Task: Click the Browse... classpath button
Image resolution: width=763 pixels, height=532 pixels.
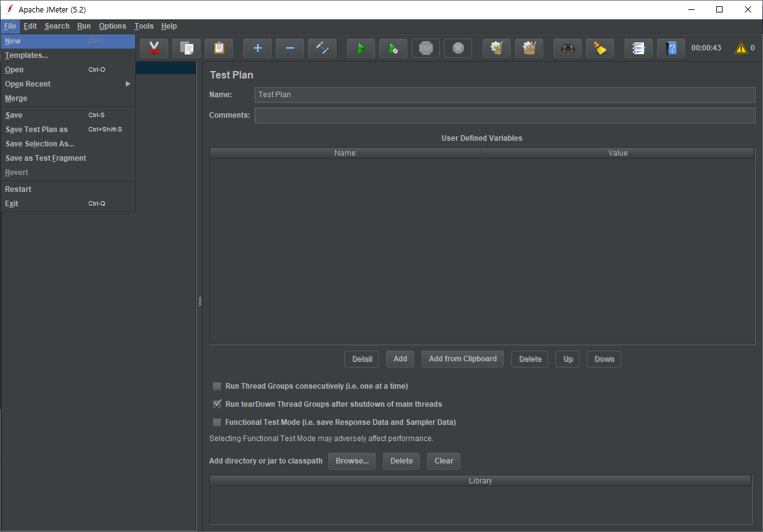Action: pyautogui.click(x=352, y=461)
